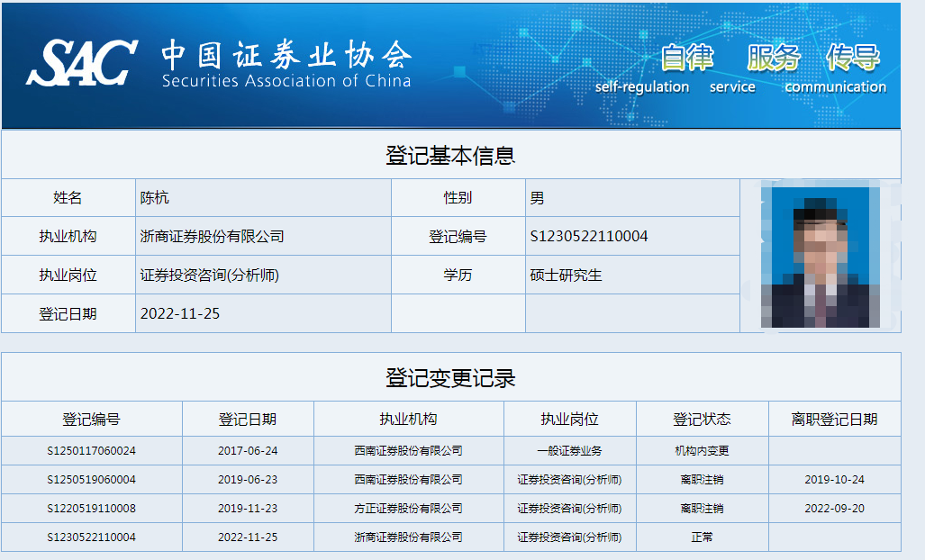Screen dimensions: 925x560
Task: Click 西南证券股份有限公司 in the 2019-06-23 row
Action: pos(408,480)
